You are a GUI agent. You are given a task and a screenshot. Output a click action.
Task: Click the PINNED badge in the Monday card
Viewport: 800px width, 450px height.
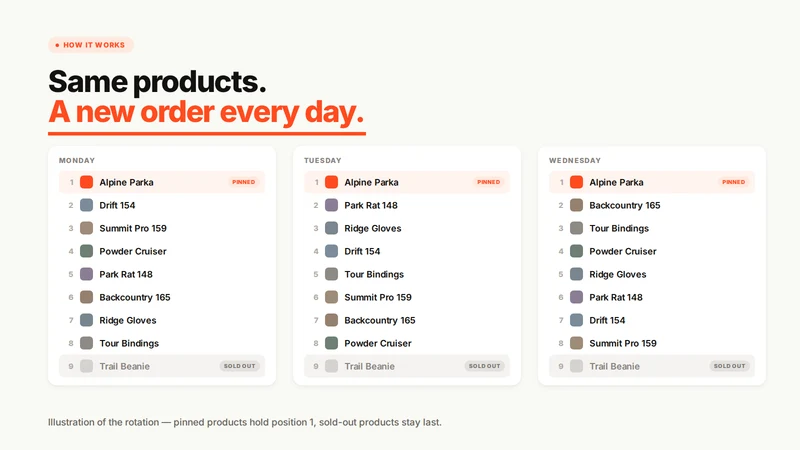pyautogui.click(x=243, y=182)
